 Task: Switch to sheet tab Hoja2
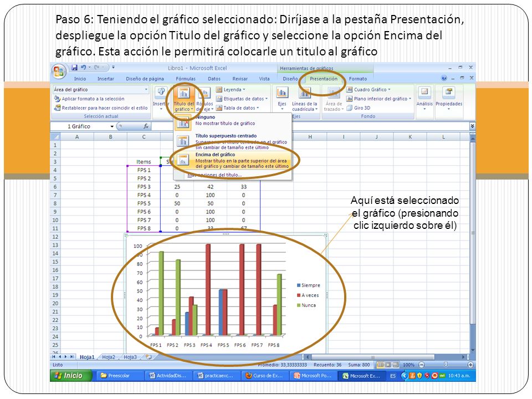click(109, 357)
